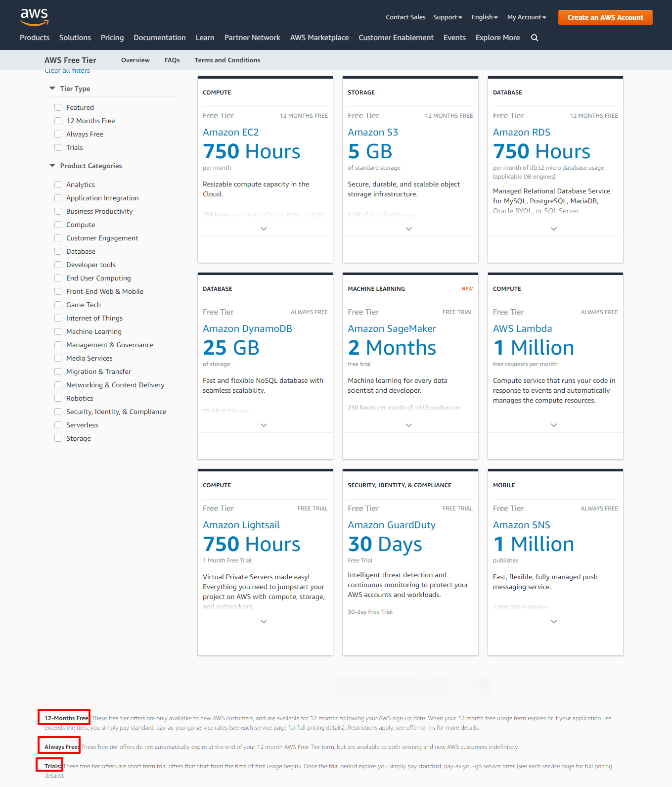672x787 pixels.
Task: Click Create an AWS Account button
Action: pyautogui.click(x=605, y=17)
